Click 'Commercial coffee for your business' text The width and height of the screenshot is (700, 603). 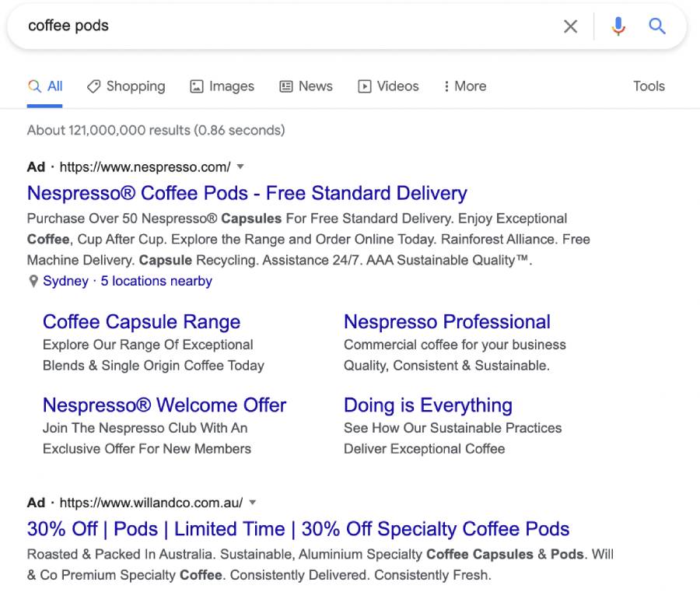[x=455, y=345]
